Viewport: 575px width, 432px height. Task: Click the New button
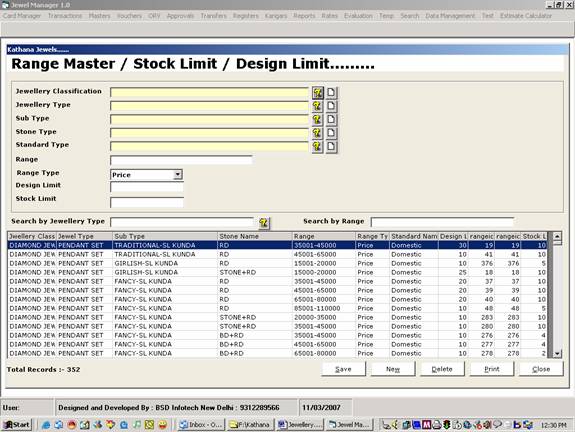pyautogui.click(x=393, y=369)
